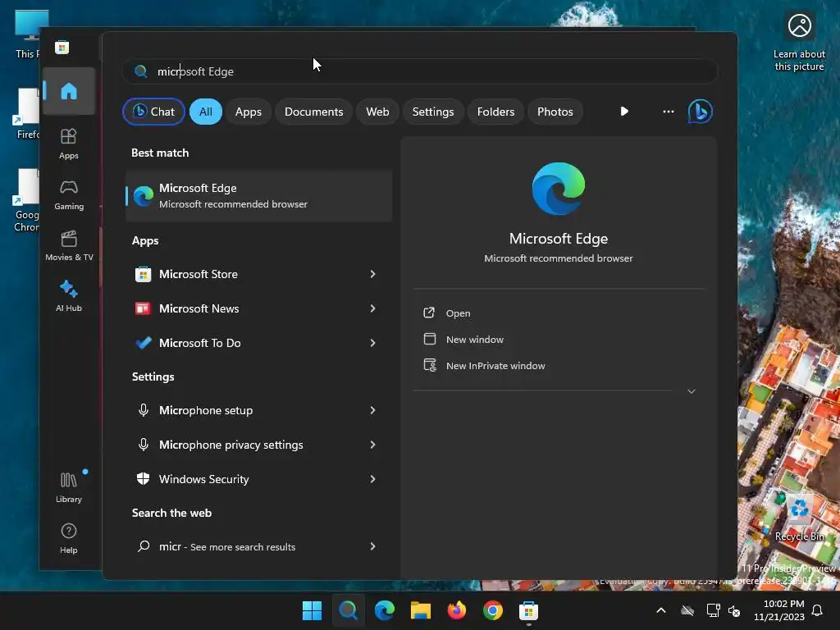Expand Microsoft To Do result options chevron
The image size is (840, 630).
click(x=373, y=343)
